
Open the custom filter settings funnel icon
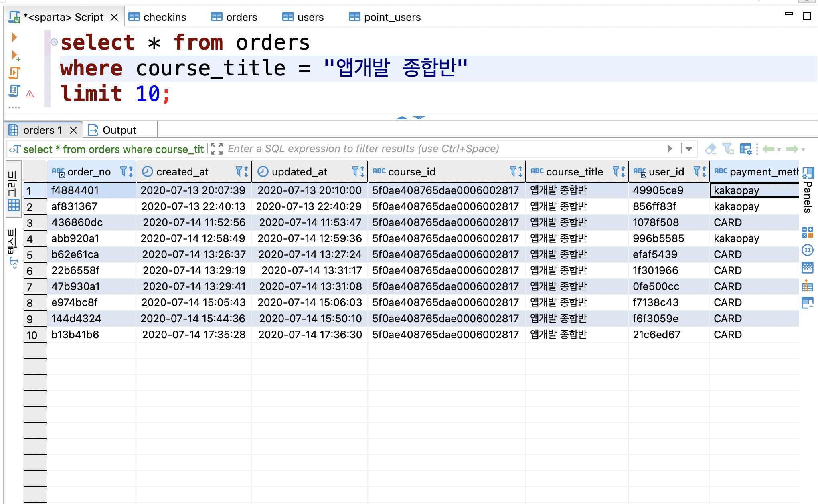click(728, 149)
